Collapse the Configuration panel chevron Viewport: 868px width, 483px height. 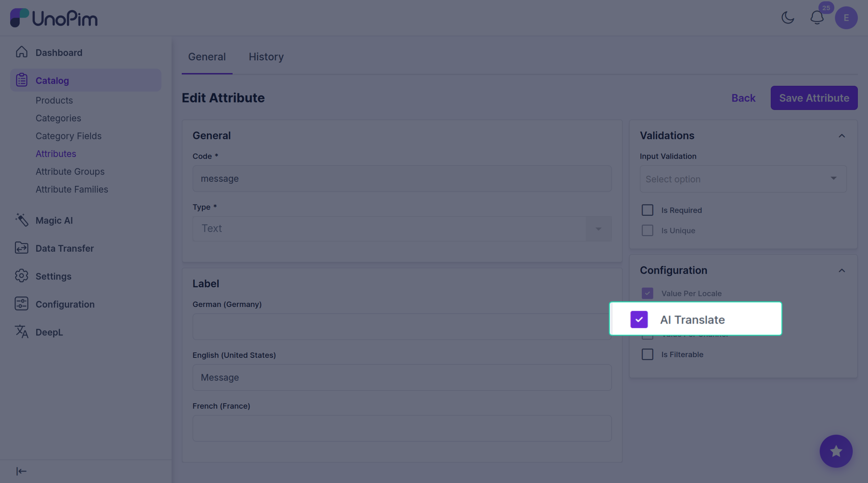842,270
